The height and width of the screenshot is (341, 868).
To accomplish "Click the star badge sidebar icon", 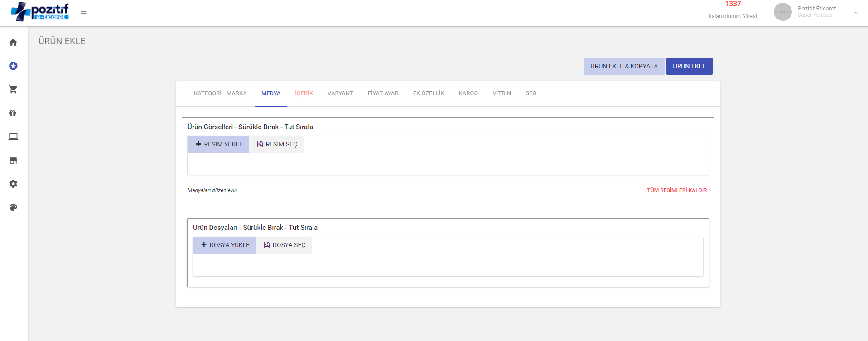I will point(13,66).
